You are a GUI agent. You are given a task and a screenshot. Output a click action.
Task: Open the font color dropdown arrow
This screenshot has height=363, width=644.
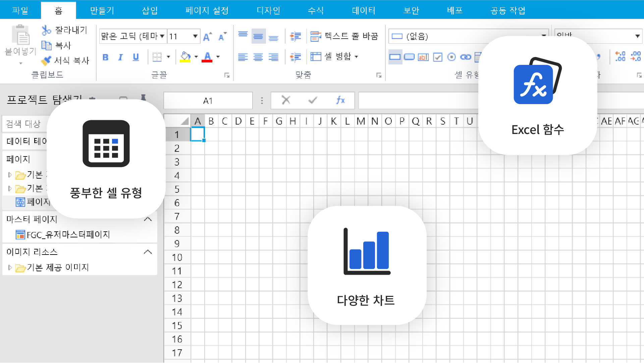pos(218,57)
